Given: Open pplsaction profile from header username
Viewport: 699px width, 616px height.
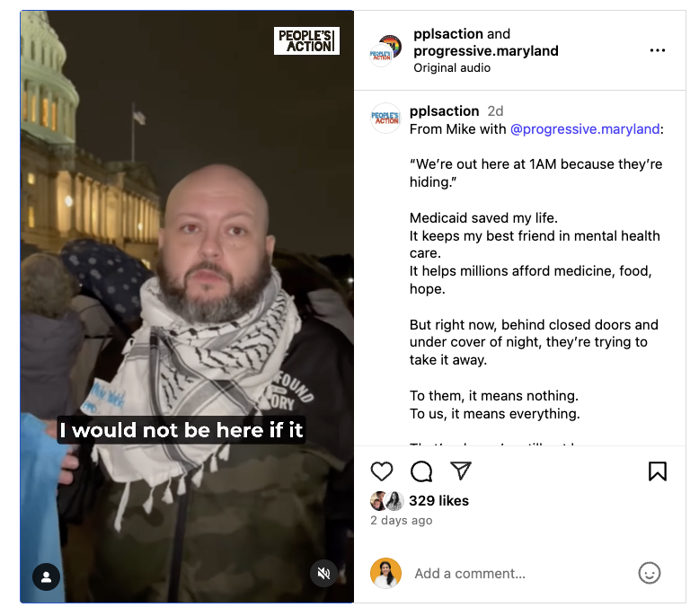Looking at the screenshot, I should pyautogui.click(x=448, y=34).
